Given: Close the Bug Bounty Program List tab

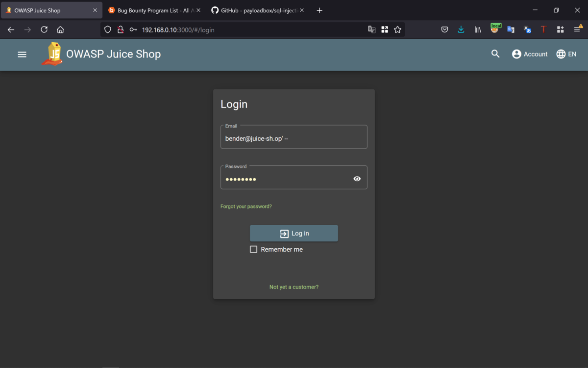Looking at the screenshot, I should coord(198,10).
